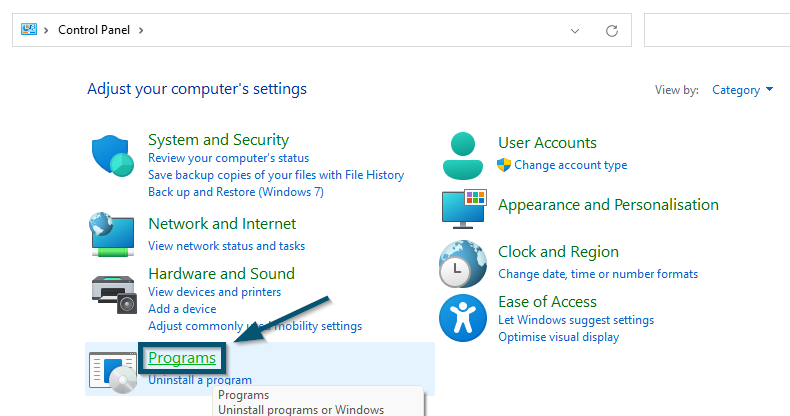Image resolution: width=790 pixels, height=416 pixels.
Task: Select Control Panel in the breadcrumb
Action: coord(94,30)
